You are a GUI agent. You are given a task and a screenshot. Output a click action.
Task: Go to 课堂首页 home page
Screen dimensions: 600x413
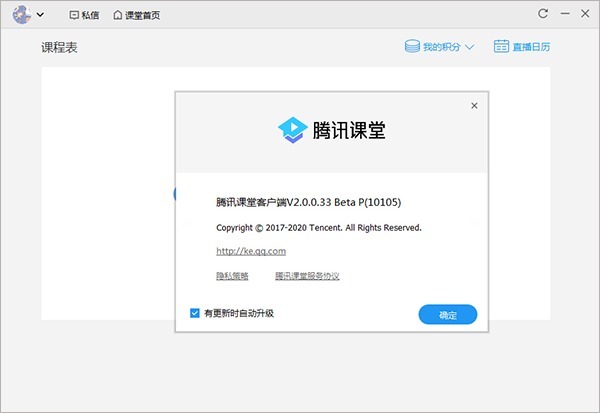(x=137, y=15)
